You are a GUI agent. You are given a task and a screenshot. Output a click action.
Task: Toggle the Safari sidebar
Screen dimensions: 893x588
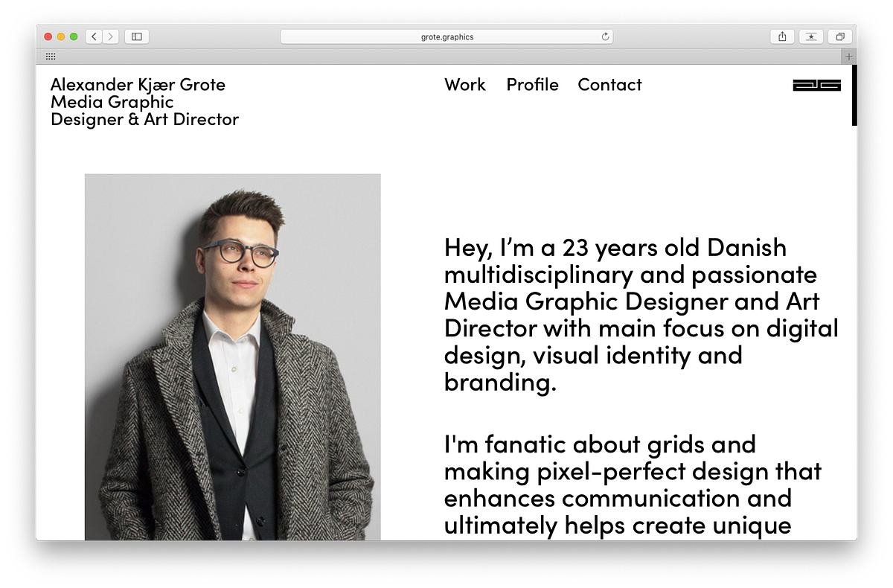coord(136,36)
